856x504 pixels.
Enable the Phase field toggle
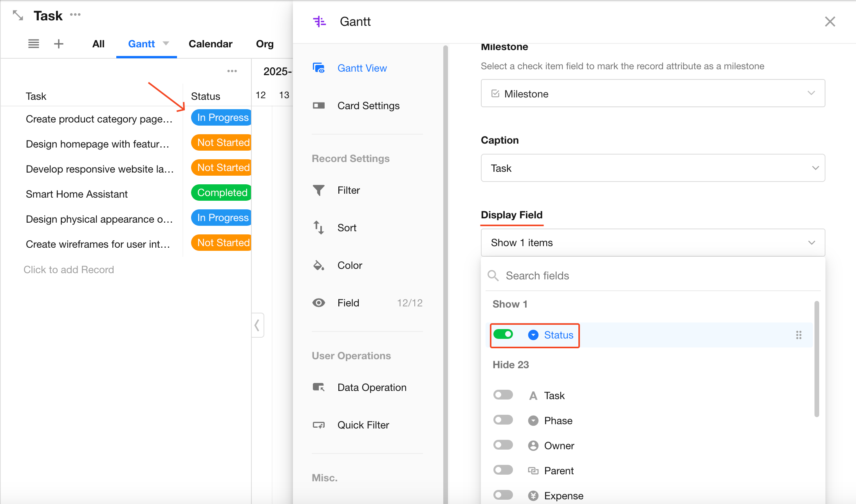[x=503, y=420]
